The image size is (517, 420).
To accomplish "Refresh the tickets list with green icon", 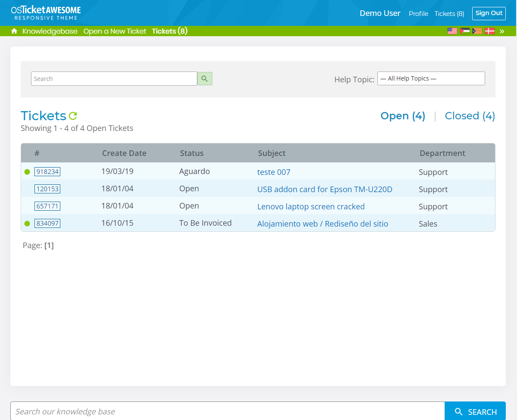I will coord(73,115).
